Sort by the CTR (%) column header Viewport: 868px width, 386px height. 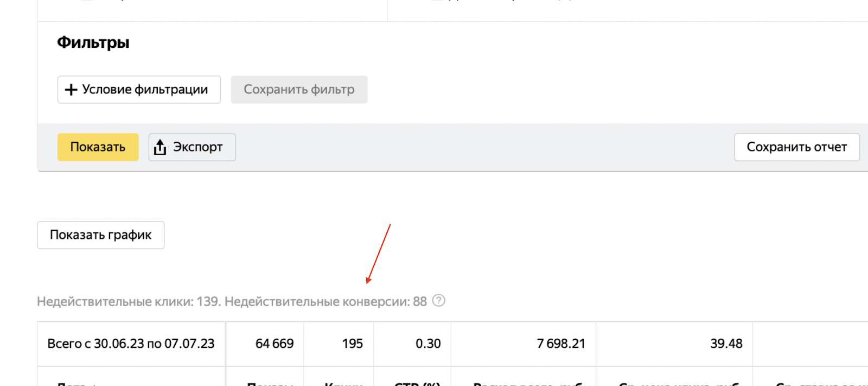[x=417, y=383]
